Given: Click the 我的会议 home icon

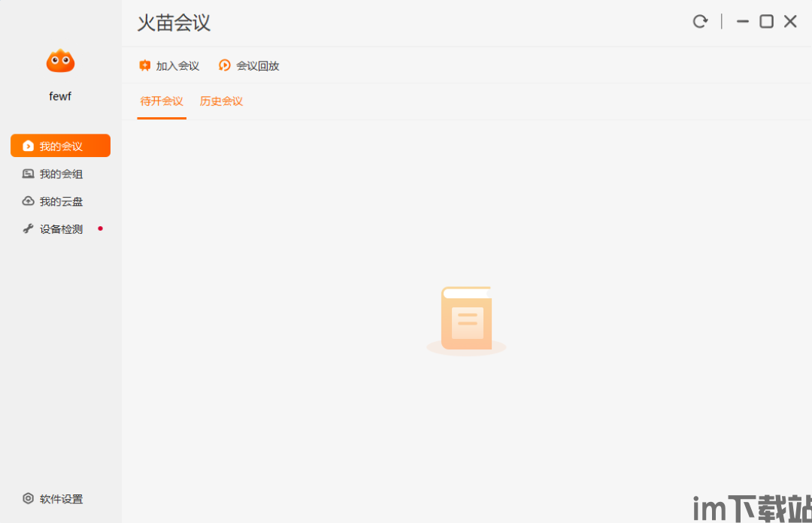Looking at the screenshot, I should pos(28,146).
